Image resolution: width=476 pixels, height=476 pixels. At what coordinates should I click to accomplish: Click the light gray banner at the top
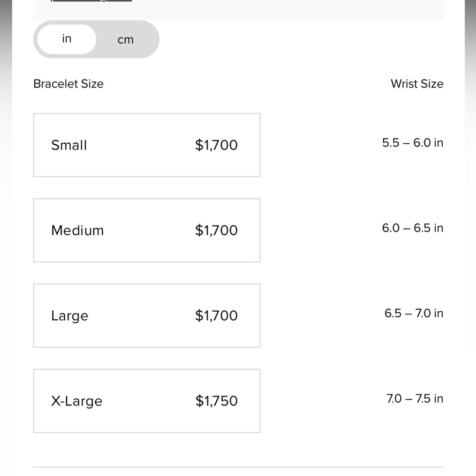tap(286, 10)
